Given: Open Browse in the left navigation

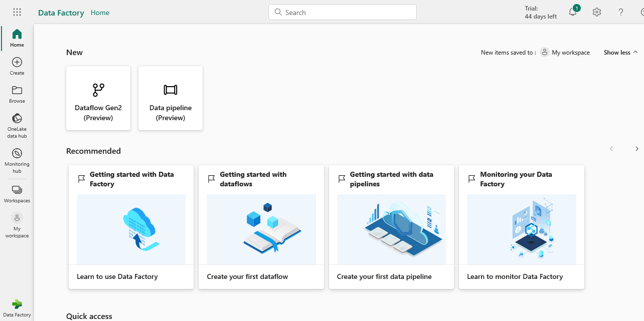Looking at the screenshot, I should click(17, 94).
